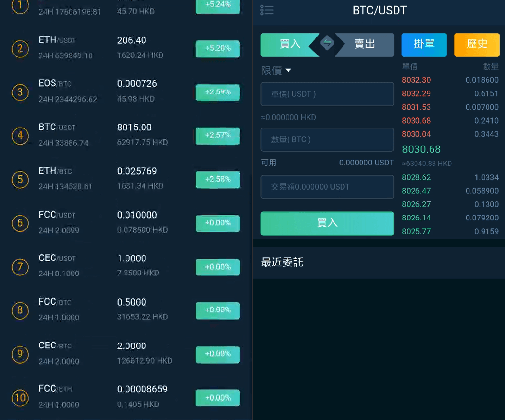Image resolution: width=505 pixels, height=420 pixels.
Task: Click the rank 10 circle badge
Action: [20, 398]
